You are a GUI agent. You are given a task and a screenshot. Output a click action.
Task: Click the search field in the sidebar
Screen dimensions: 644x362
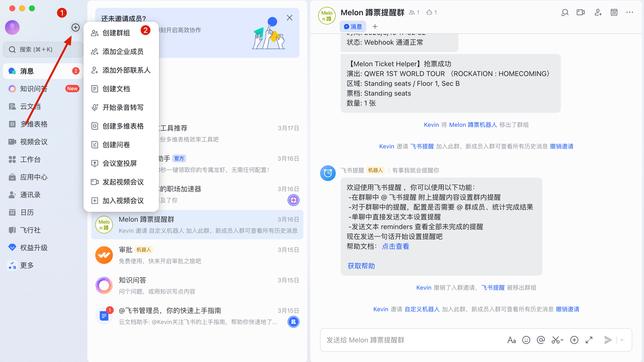[43, 50]
